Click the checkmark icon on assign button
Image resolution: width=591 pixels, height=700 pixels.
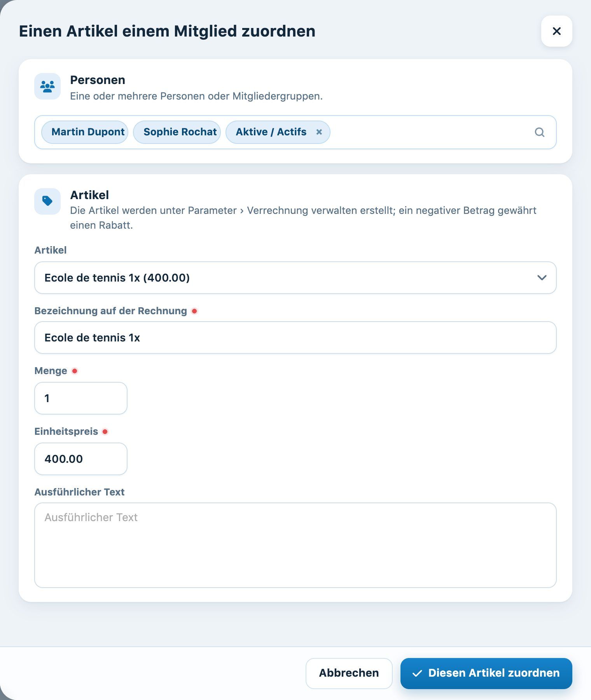tap(417, 673)
